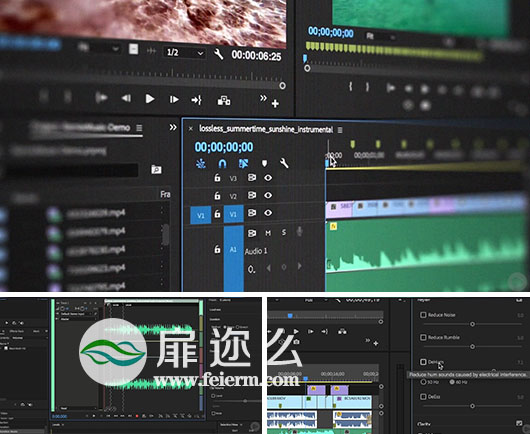Open the project panel hamburger menu
The height and width of the screenshot is (434, 530).
point(139,128)
